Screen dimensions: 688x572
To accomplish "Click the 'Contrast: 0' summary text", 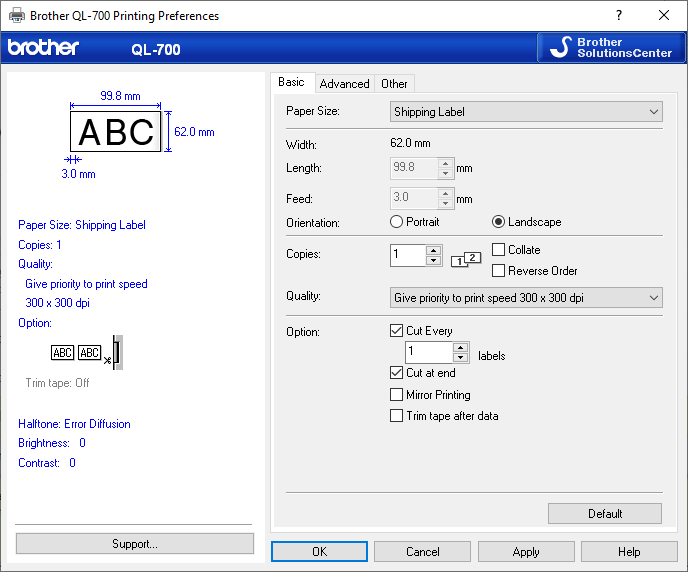I will point(47,463).
